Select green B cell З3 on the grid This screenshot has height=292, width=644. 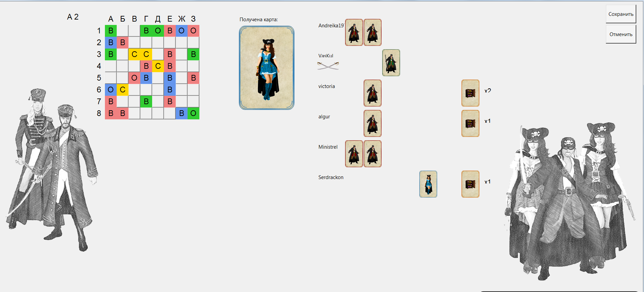(193, 54)
